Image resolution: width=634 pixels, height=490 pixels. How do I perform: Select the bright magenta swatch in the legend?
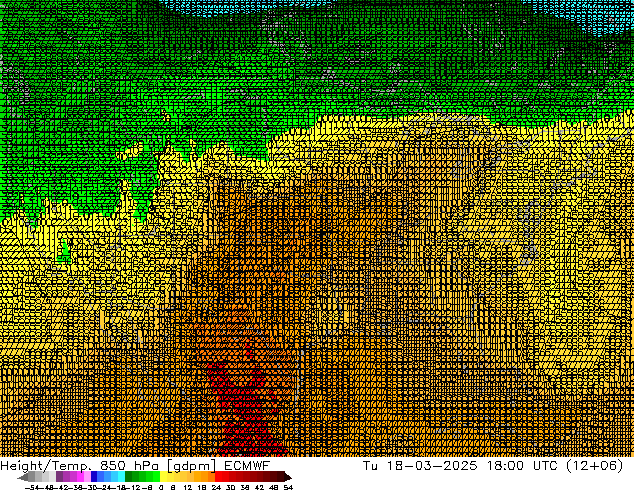[80, 477]
